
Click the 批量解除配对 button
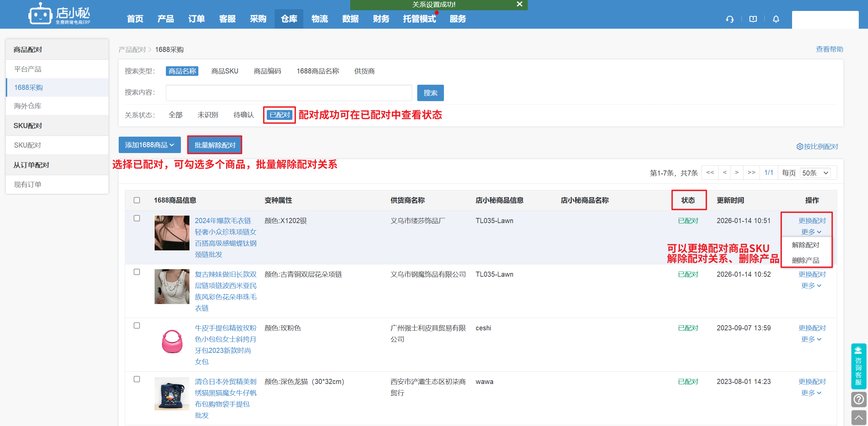(x=215, y=145)
